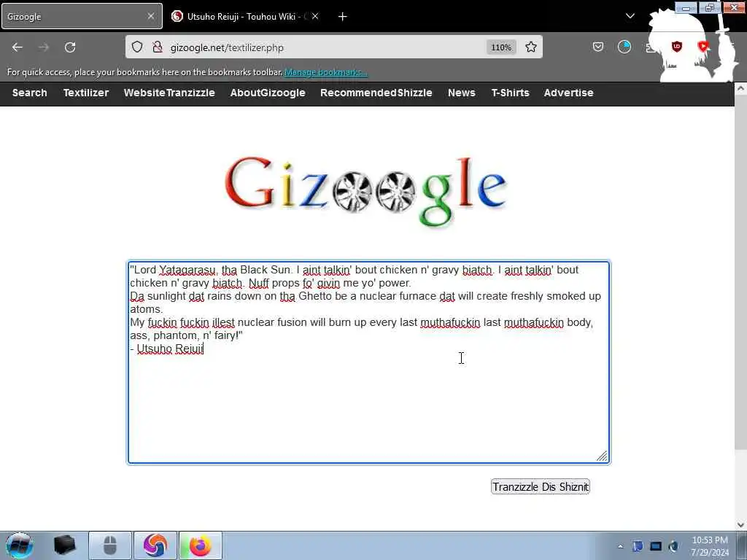Click the red YouTube extension icon
Viewport: 747px width, 560px height.
pyautogui.click(x=703, y=47)
